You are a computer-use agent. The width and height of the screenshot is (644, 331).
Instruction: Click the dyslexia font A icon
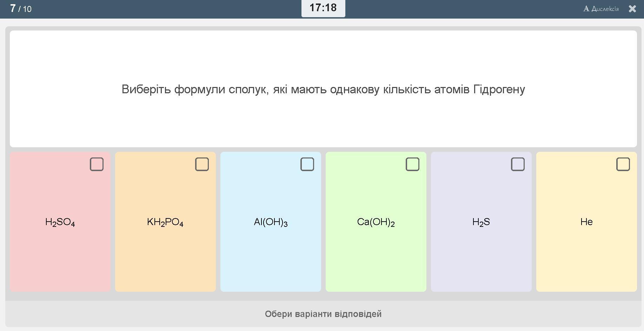tap(586, 9)
